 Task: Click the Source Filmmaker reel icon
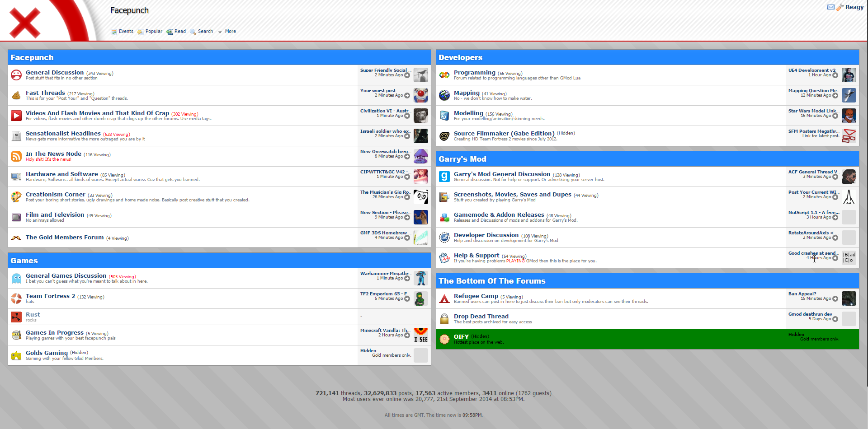[444, 136]
